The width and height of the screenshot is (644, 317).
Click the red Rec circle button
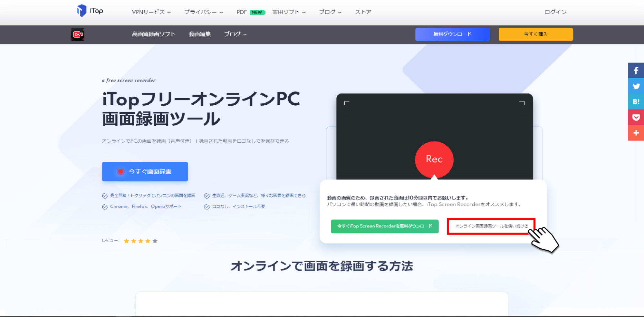[x=434, y=159]
